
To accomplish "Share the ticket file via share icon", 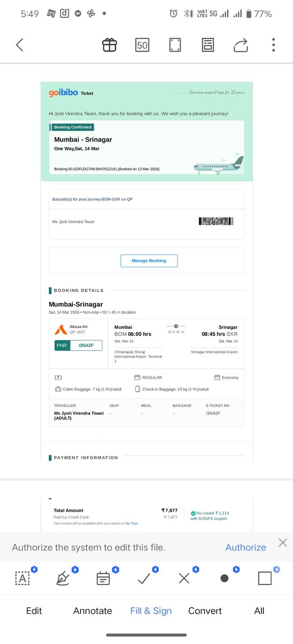I will tap(241, 45).
